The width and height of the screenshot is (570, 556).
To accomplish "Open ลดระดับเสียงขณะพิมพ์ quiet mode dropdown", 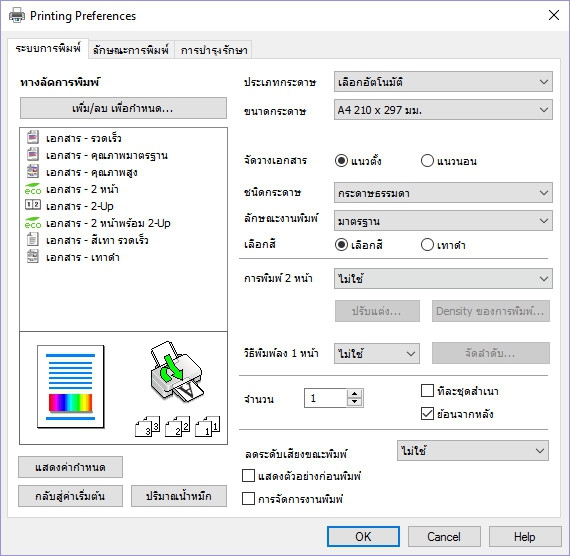I will click(x=473, y=451).
